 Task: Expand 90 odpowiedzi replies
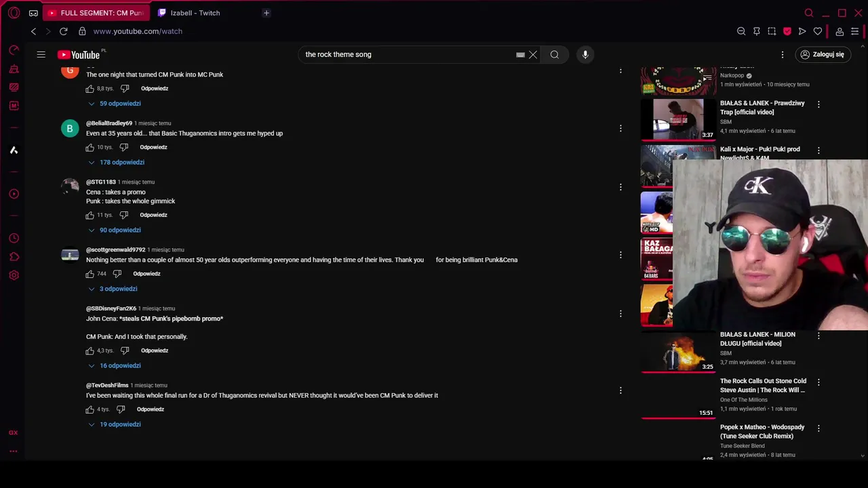(x=114, y=230)
